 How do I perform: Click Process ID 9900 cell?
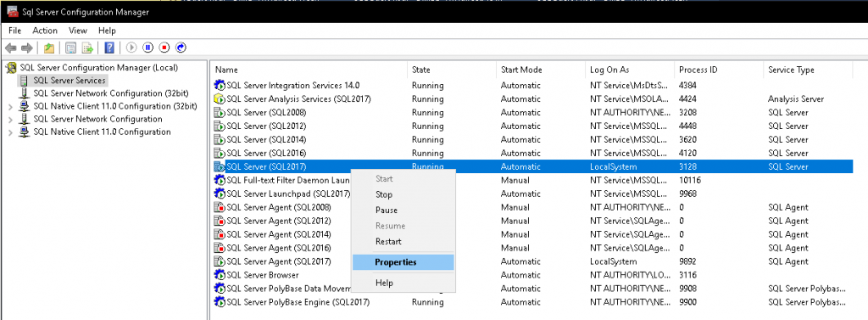688,302
